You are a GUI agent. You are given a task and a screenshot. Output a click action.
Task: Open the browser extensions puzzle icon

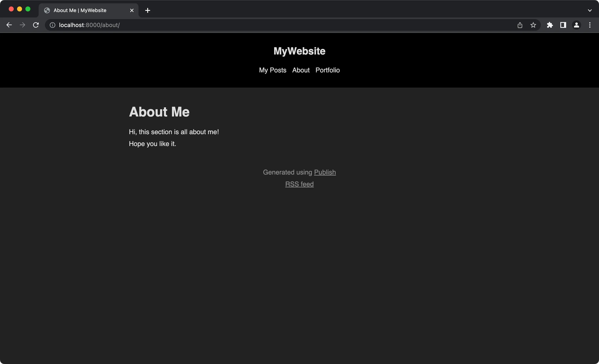(550, 25)
